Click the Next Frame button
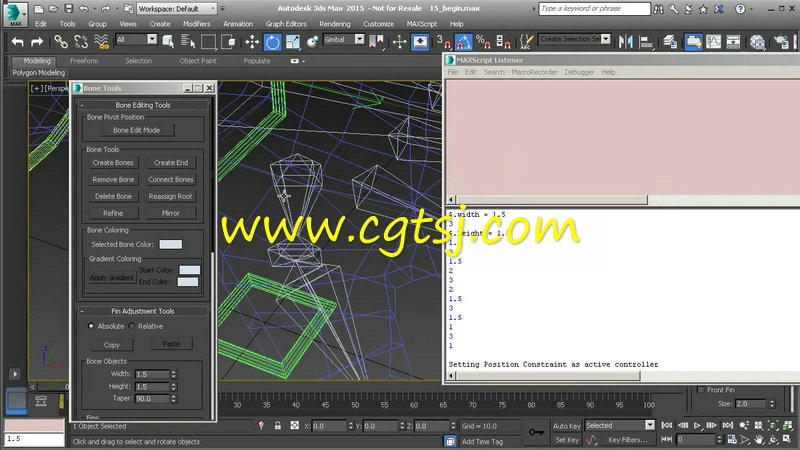800x450 pixels. (711, 425)
